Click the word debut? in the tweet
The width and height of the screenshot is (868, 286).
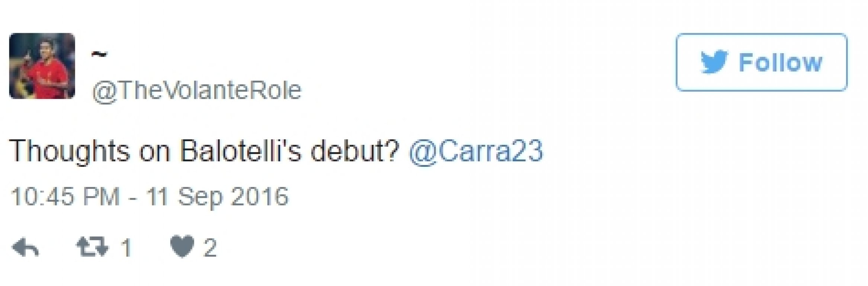pos(355,151)
